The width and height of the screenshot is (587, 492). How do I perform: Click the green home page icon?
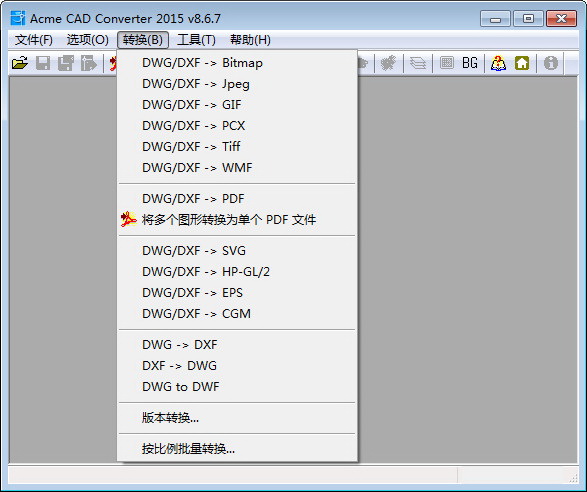click(x=522, y=63)
